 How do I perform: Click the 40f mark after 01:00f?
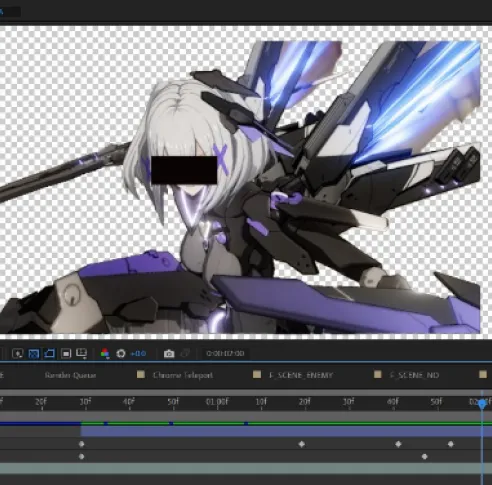[x=393, y=402]
